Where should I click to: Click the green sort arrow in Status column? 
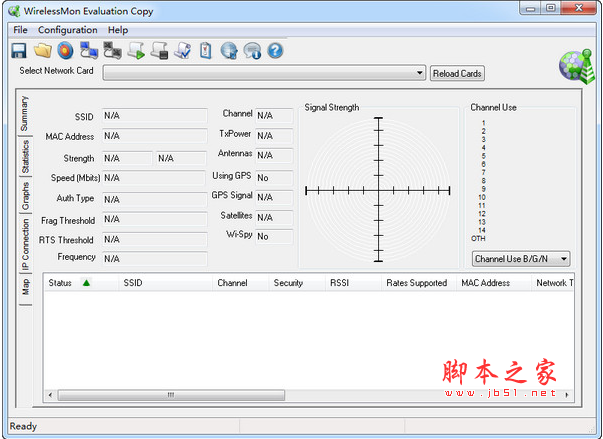click(86, 283)
